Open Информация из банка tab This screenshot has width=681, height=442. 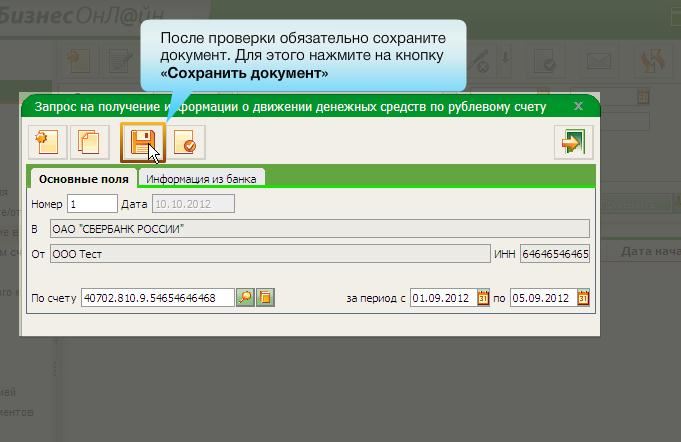pyautogui.click(x=201, y=179)
